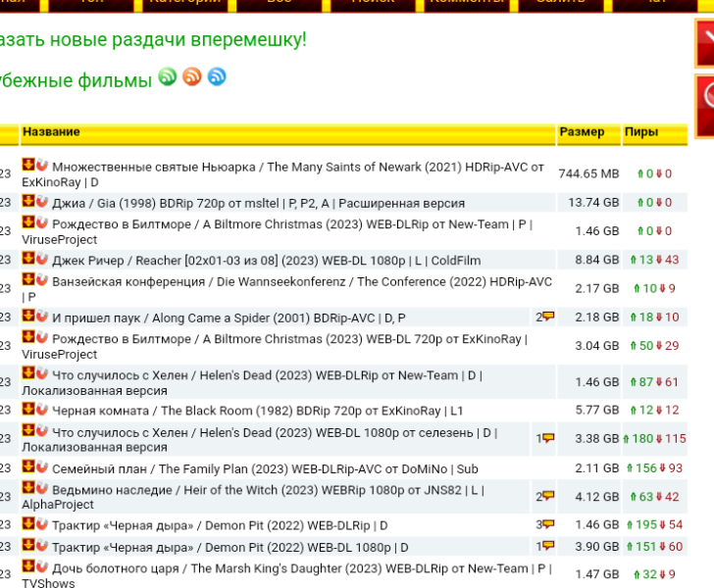The image size is (714, 588).
Task: Open comments icon for Helen's Dead WEB-DL 1080p
Action: coord(548,438)
